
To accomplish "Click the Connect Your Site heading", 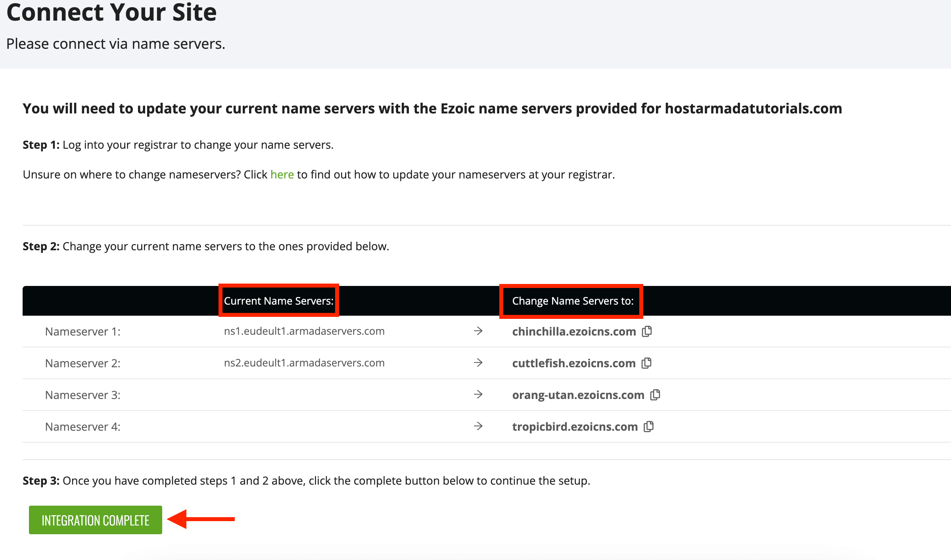I will pos(112,12).
